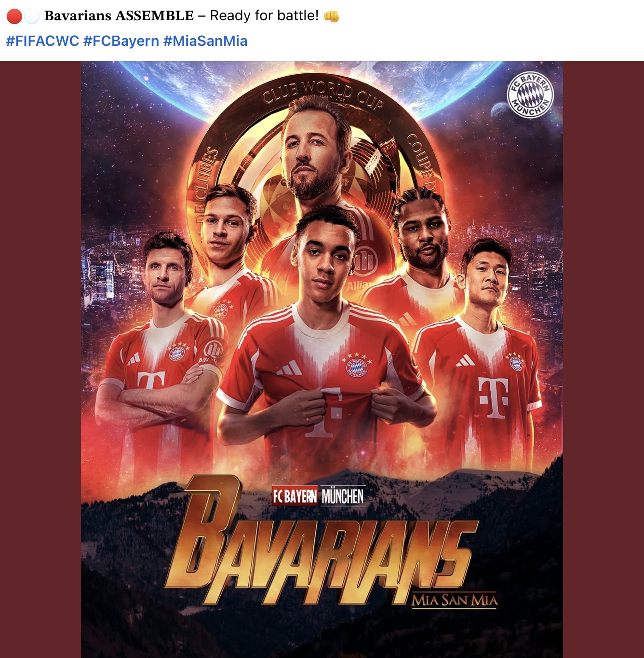
Task: Click the FC Bayern München crest in poster corner
Action: pos(530,95)
